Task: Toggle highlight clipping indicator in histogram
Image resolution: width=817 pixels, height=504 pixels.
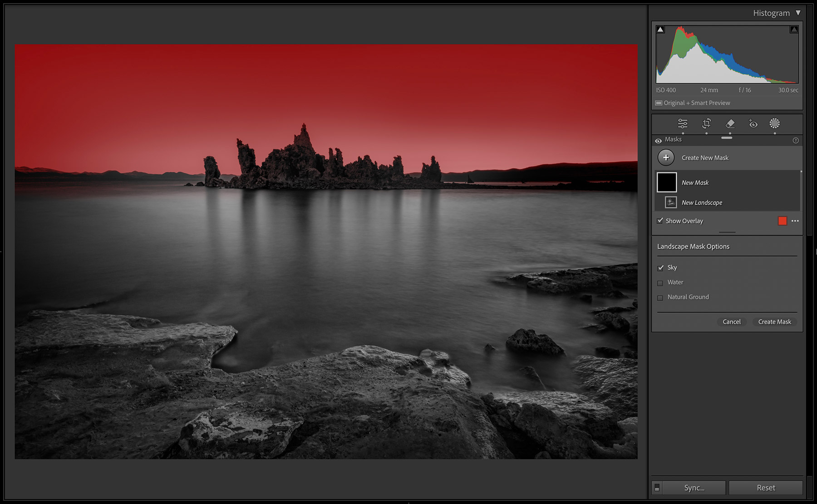Action: click(794, 29)
